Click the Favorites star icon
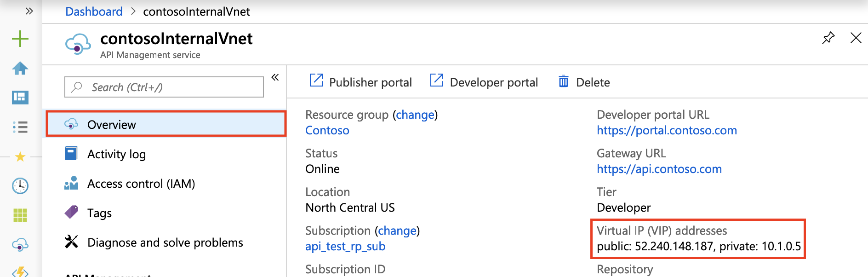 pos(20,157)
